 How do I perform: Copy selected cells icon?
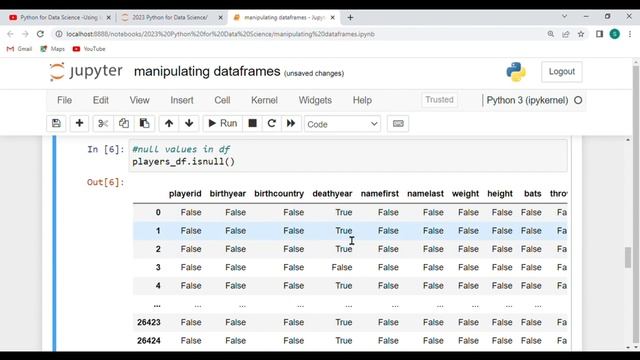124,124
